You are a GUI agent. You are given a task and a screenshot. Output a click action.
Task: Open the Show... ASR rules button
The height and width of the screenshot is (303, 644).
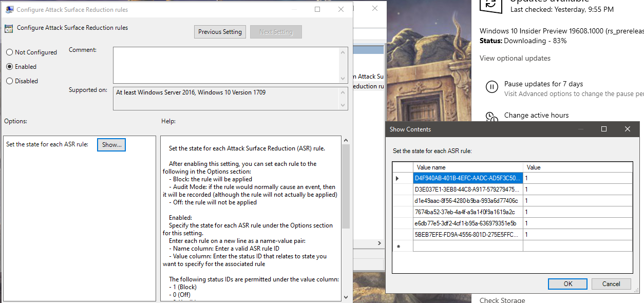111,145
